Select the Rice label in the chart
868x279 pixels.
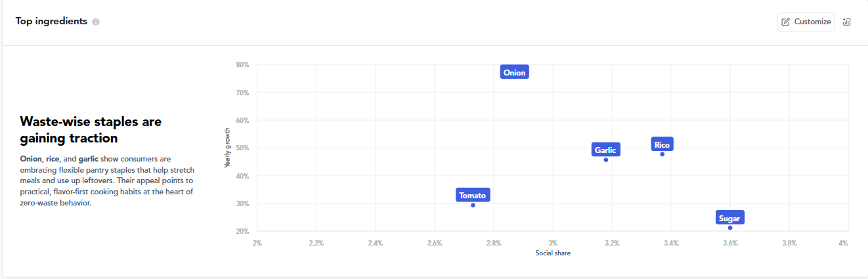pyautogui.click(x=662, y=144)
